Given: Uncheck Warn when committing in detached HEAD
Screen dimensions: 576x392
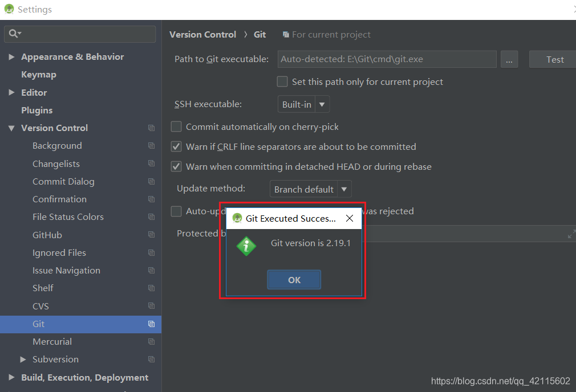Looking at the screenshot, I should [176, 166].
